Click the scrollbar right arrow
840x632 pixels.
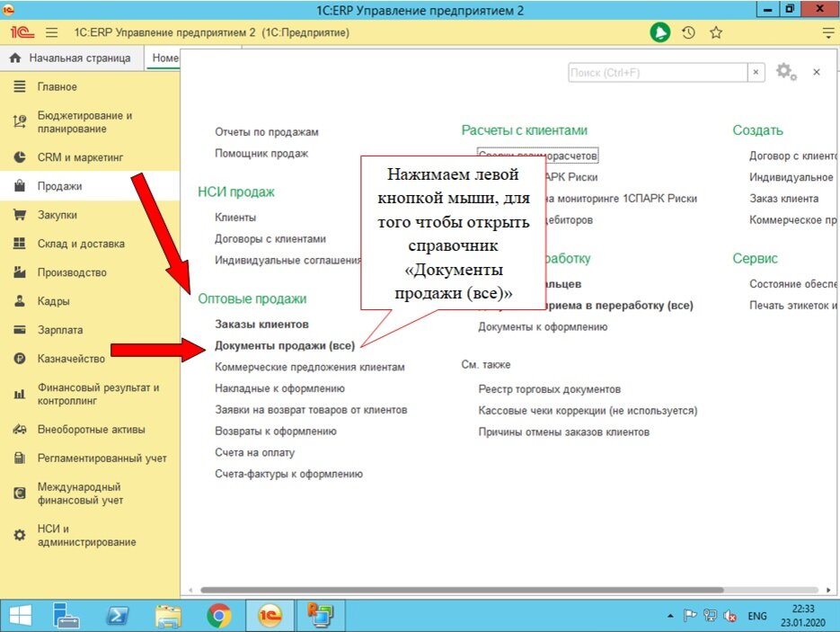pos(828,590)
